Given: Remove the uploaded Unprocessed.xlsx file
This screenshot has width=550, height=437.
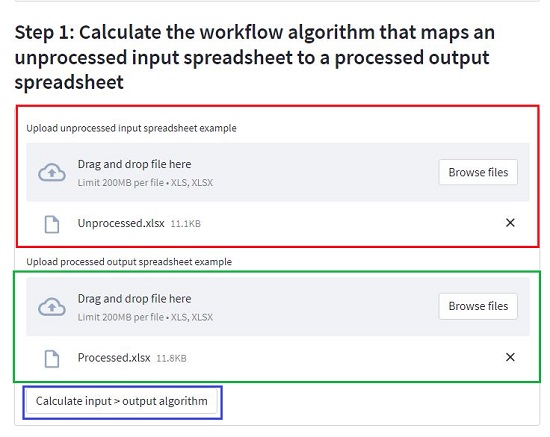Looking at the screenshot, I should pos(510,223).
